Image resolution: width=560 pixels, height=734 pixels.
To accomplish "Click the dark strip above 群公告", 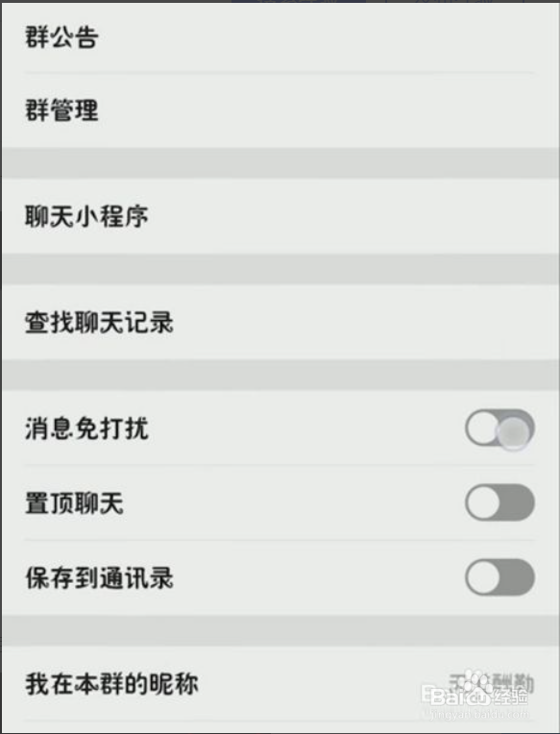I will coord(280,1).
